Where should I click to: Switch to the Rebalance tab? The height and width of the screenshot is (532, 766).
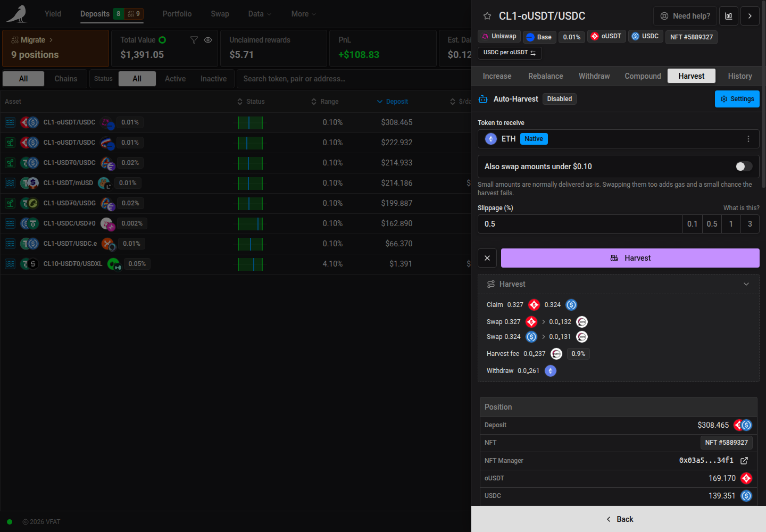click(x=546, y=76)
